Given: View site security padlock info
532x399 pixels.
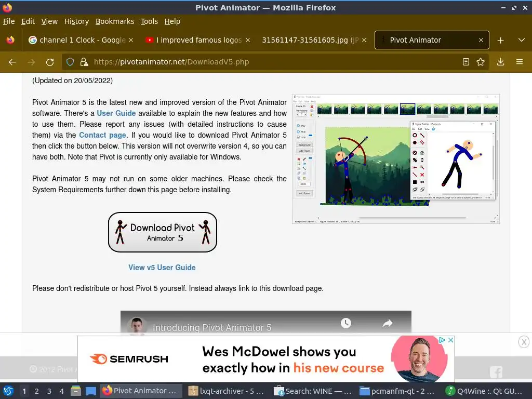Looking at the screenshot, I should pos(84,62).
